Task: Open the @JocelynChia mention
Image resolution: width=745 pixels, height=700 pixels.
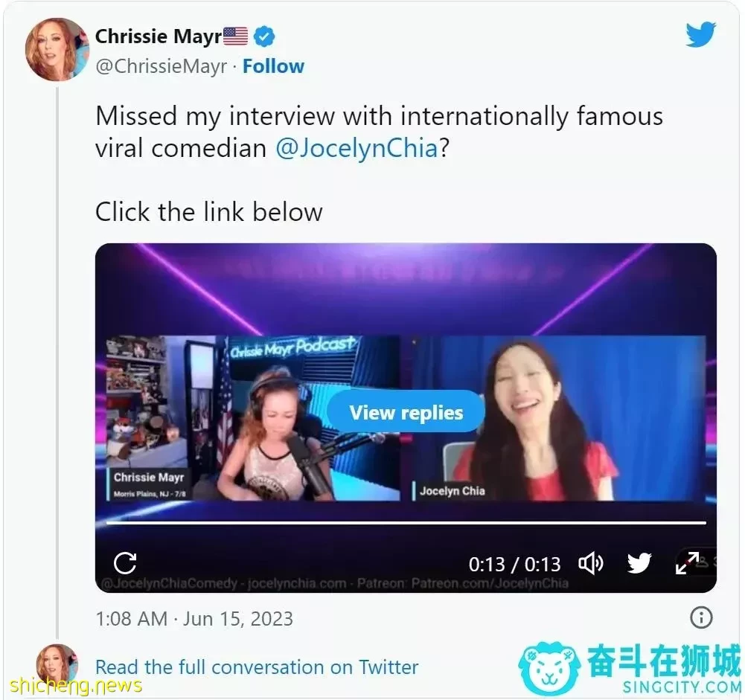Action: click(x=356, y=148)
